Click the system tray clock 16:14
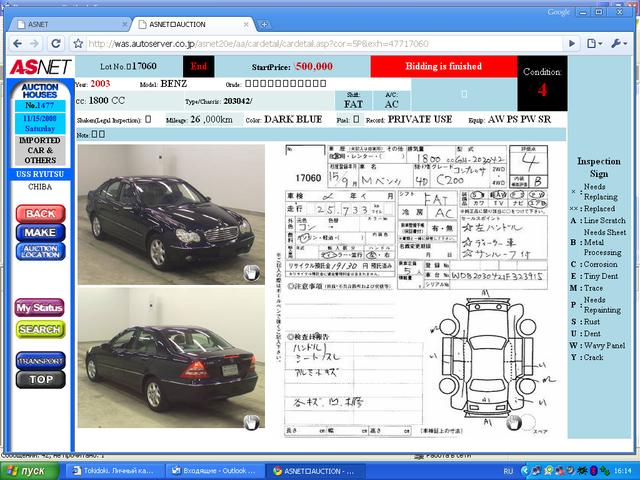 click(x=622, y=471)
